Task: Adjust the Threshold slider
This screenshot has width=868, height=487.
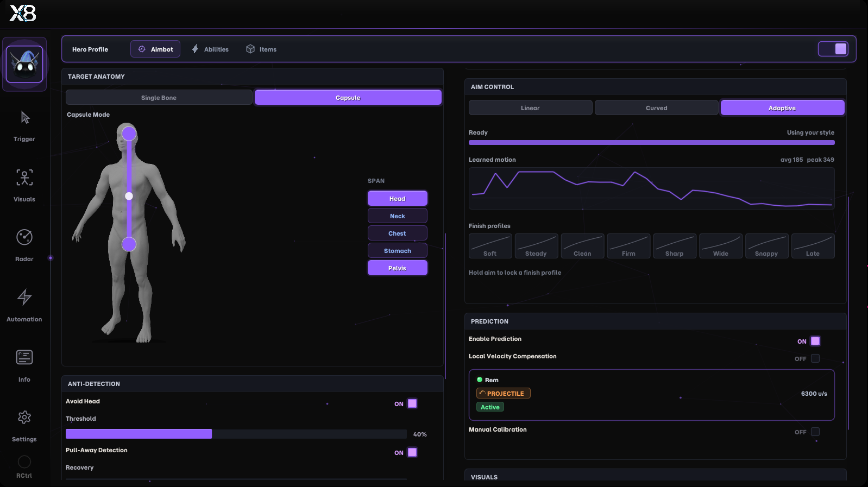Action: pyautogui.click(x=236, y=434)
